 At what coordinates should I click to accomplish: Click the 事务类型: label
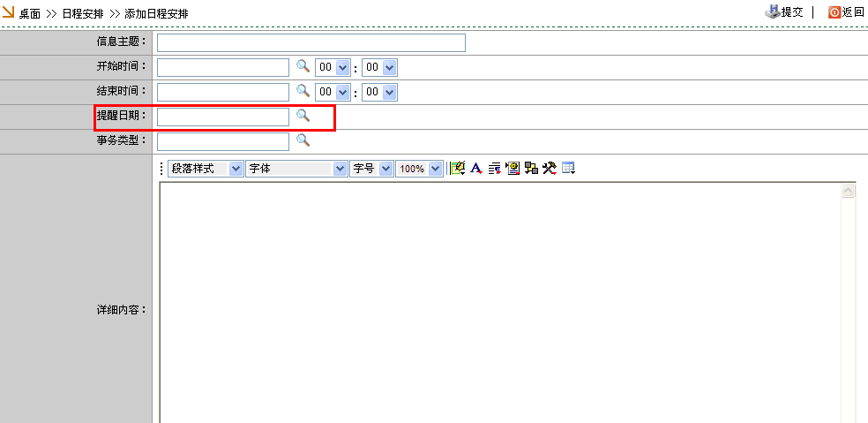tap(121, 140)
